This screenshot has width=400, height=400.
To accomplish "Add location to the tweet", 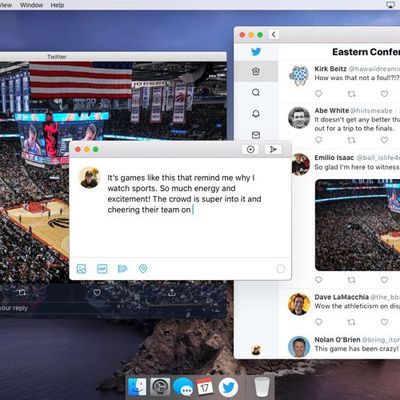I will [x=143, y=269].
